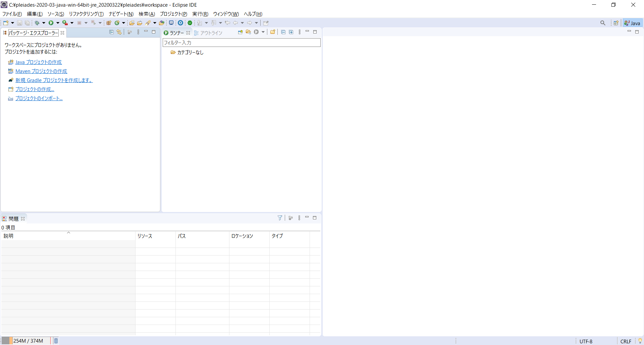Select the Java perspective button
This screenshot has width=644, height=345.
pos(632,23)
